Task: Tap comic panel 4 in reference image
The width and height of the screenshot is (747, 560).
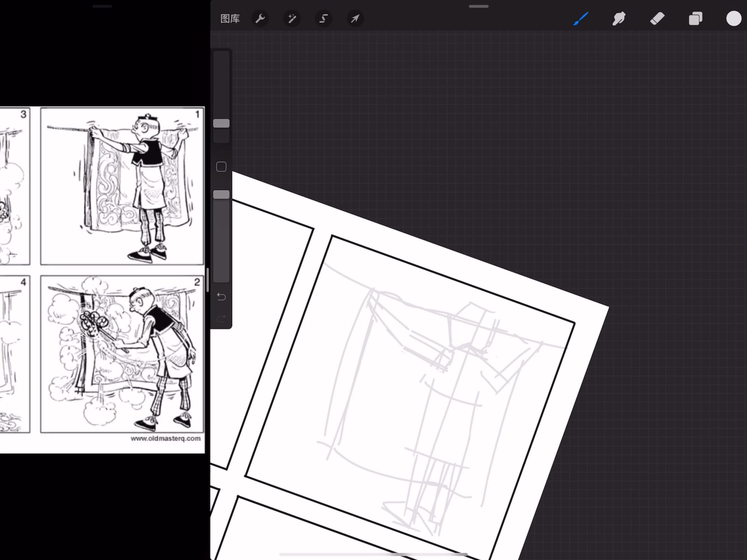Action: [15, 354]
